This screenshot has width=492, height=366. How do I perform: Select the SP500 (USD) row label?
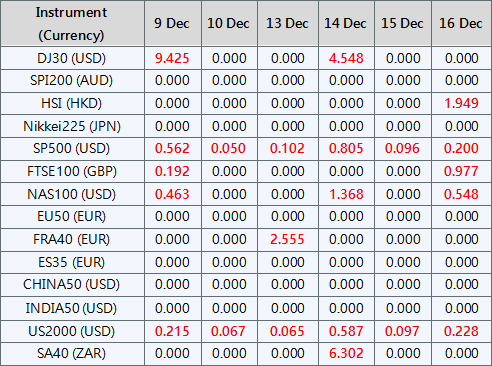tap(71, 148)
